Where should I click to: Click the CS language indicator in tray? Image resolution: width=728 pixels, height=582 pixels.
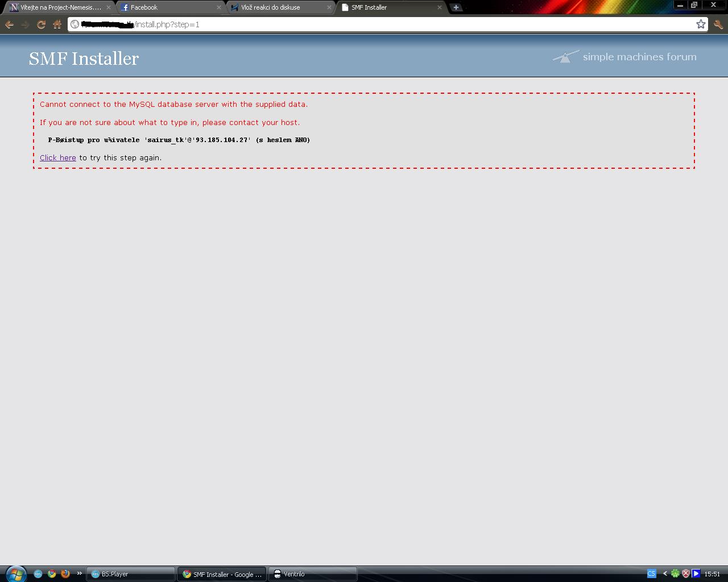click(x=651, y=573)
